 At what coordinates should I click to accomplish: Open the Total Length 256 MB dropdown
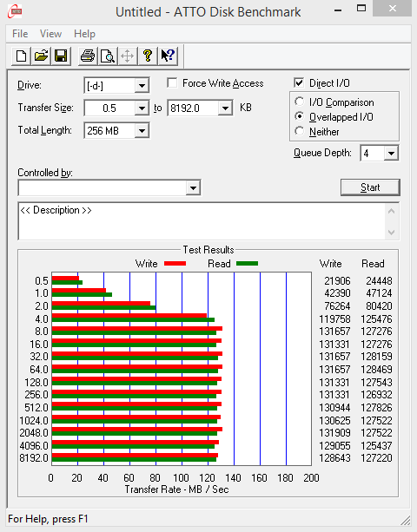(142, 131)
